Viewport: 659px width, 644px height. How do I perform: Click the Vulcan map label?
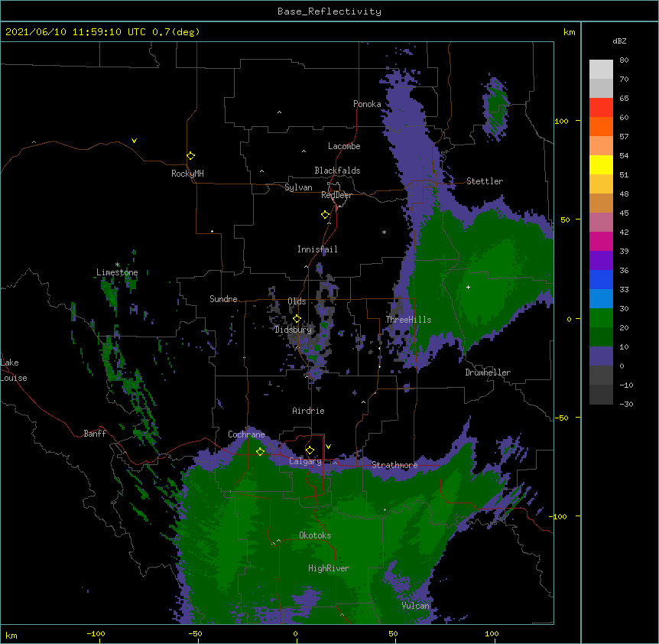pos(416,606)
